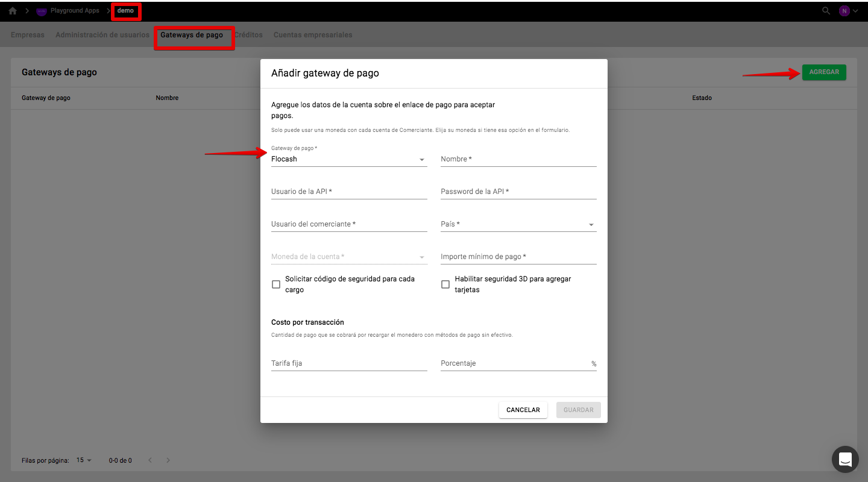Viewport: 868px width, 482px height.
Task: Switch to the Empresas tab
Action: click(x=28, y=35)
